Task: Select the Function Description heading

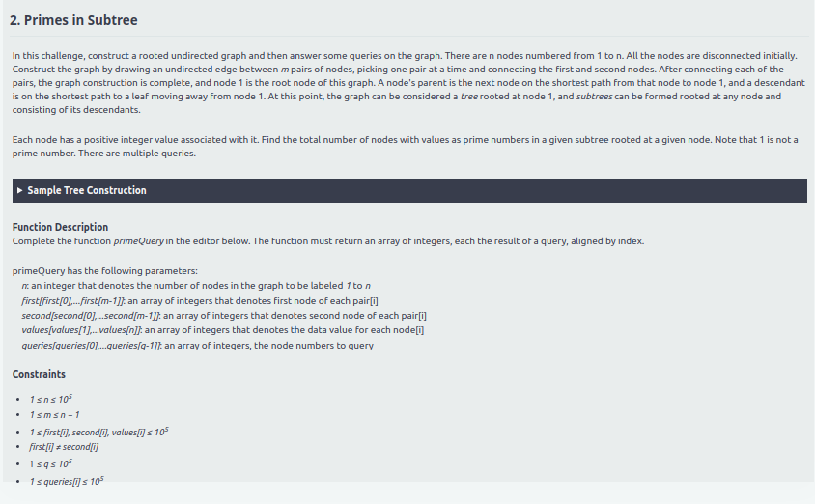Action: (x=60, y=227)
